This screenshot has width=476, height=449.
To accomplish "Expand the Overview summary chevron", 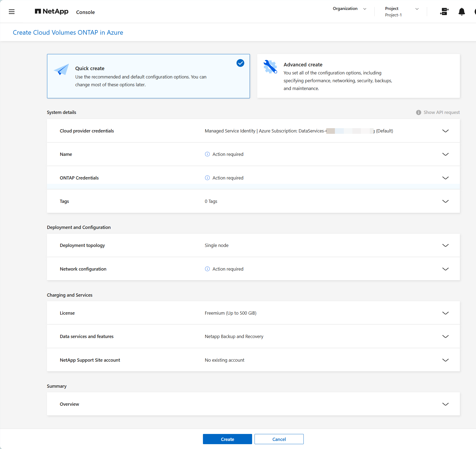I will [445, 404].
